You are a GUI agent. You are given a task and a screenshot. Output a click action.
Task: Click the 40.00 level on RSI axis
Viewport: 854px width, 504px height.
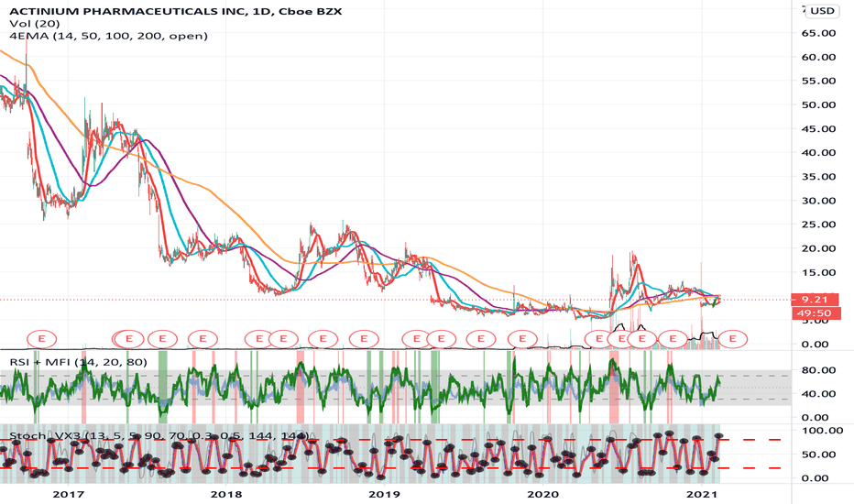[818, 394]
